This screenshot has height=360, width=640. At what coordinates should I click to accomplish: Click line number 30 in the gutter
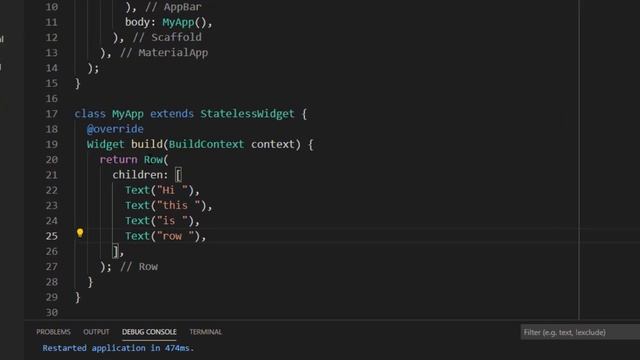pos(51,312)
